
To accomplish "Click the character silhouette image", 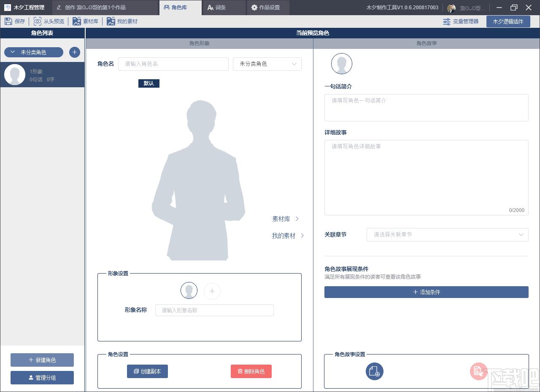I will [198, 180].
